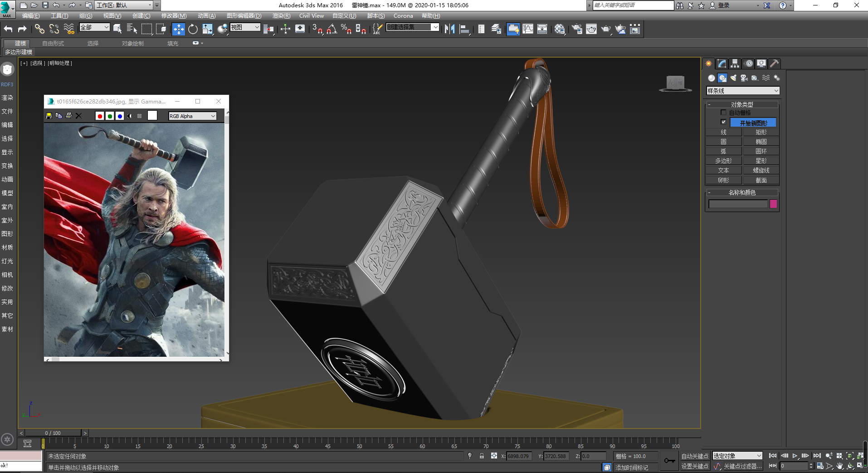The image size is (868, 473).
Task: Toggle Angle Snap
Action: pos(332,29)
